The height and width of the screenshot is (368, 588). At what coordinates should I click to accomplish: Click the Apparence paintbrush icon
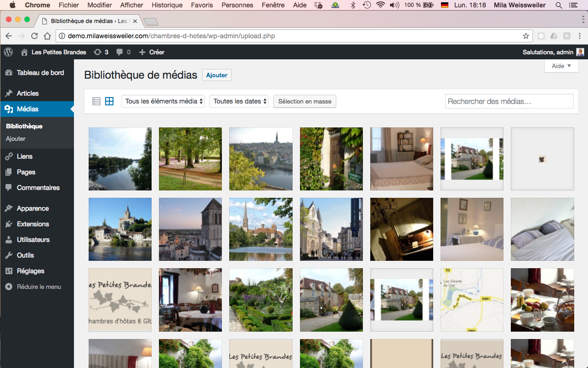pyautogui.click(x=9, y=208)
